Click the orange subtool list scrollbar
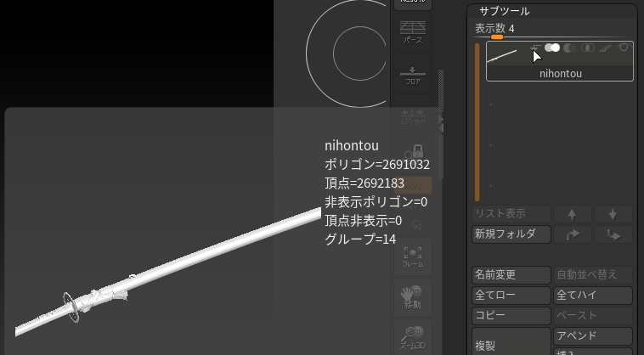Viewport: 644px width, 355px height. (477, 122)
